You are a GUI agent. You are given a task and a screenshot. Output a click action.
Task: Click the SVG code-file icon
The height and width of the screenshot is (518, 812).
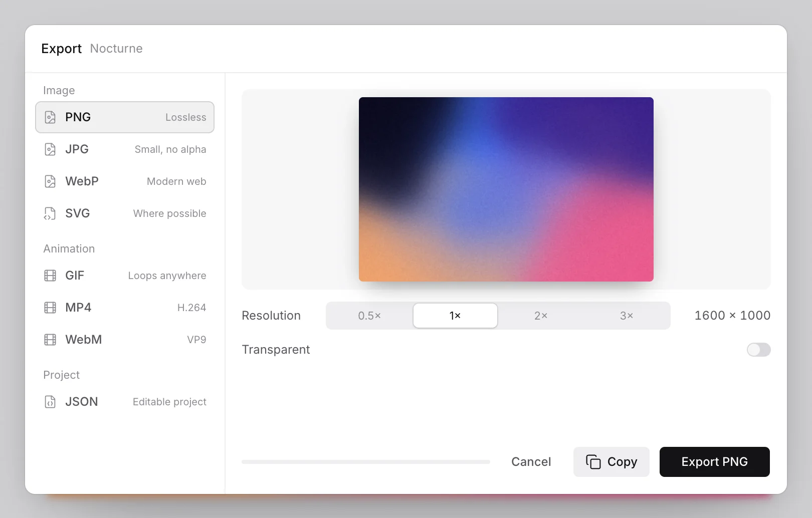tap(50, 213)
